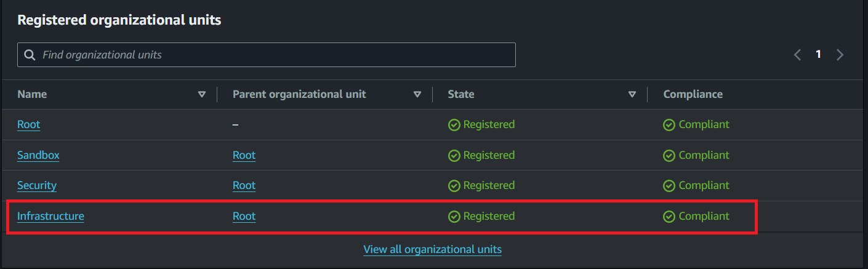Sort by Name column arrow
The height and width of the screenshot is (269, 868).
[x=202, y=95]
